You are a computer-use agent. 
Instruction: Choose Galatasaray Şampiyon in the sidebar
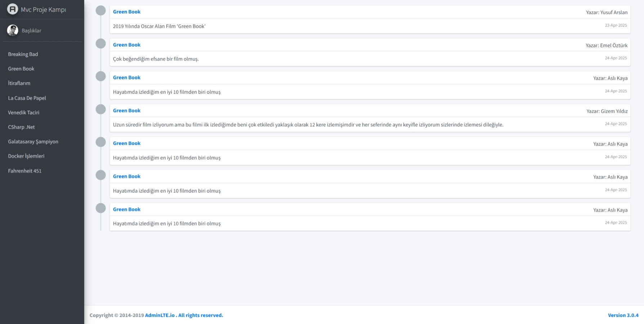pyautogui.click(x=33, y=142)
